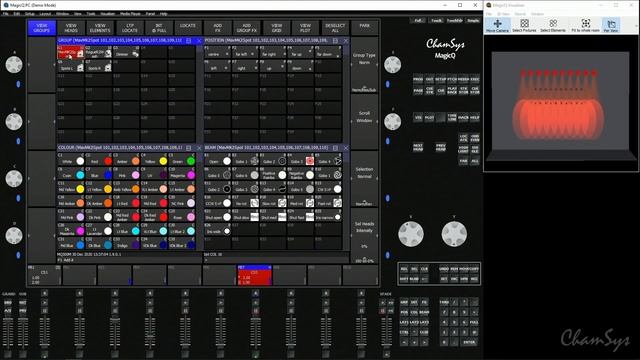Click the ADD FX soft button
Viewport: 640px width, 360px height.
(218, 28)
